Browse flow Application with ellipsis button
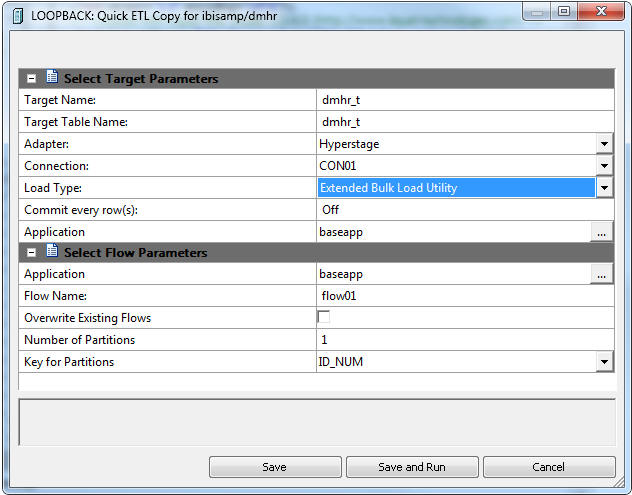Viewport: 632px width, 495px height. [x=601, y=274]
